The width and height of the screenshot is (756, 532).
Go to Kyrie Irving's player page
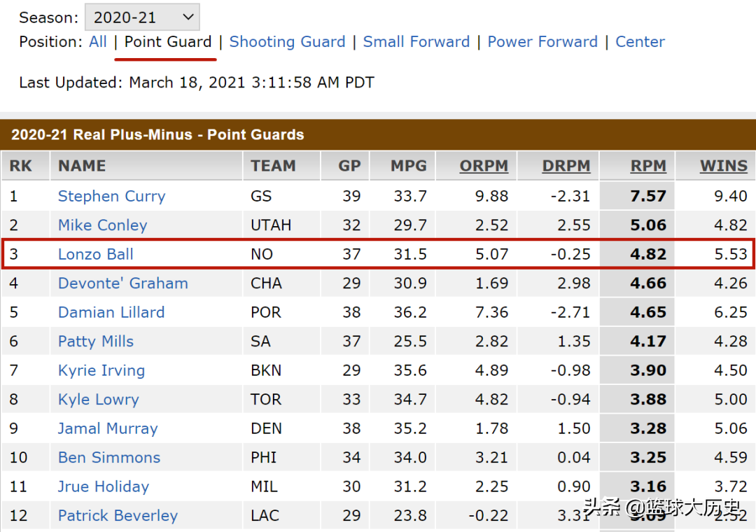(101, 370)
